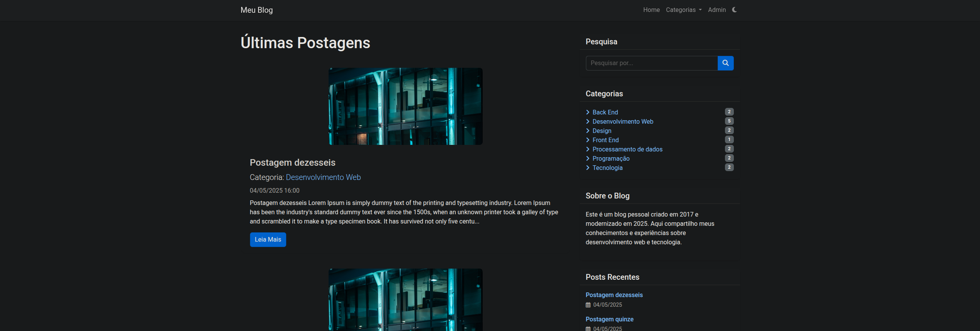Click Desenvolvimento Web link after Categoria label

pos(323,177)
